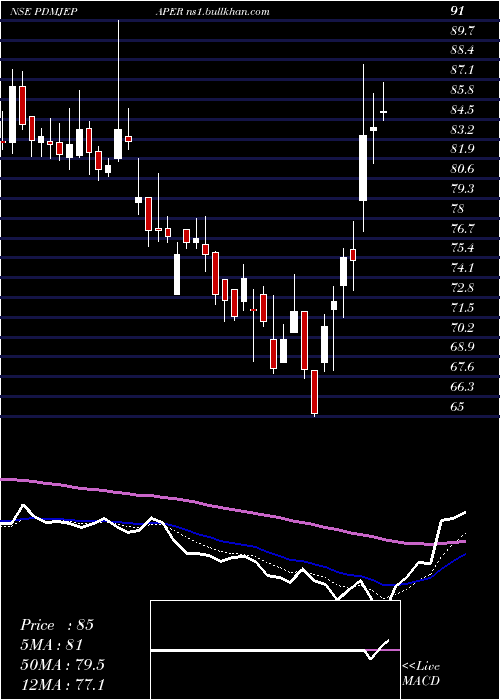Viewport: 500px width, 700px height.
Task: Click the 68.9 price axis label
Action: coord(462,347)
